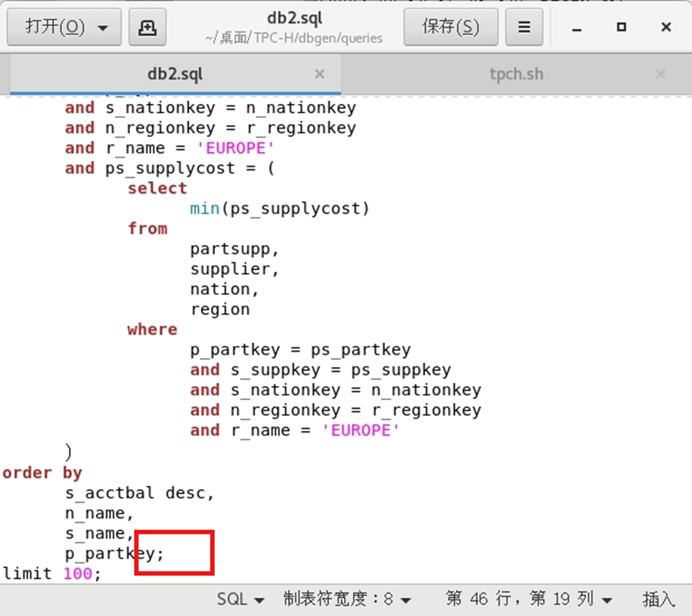Click the 'region' table name
692x616 pixels.
pos(220,310)
